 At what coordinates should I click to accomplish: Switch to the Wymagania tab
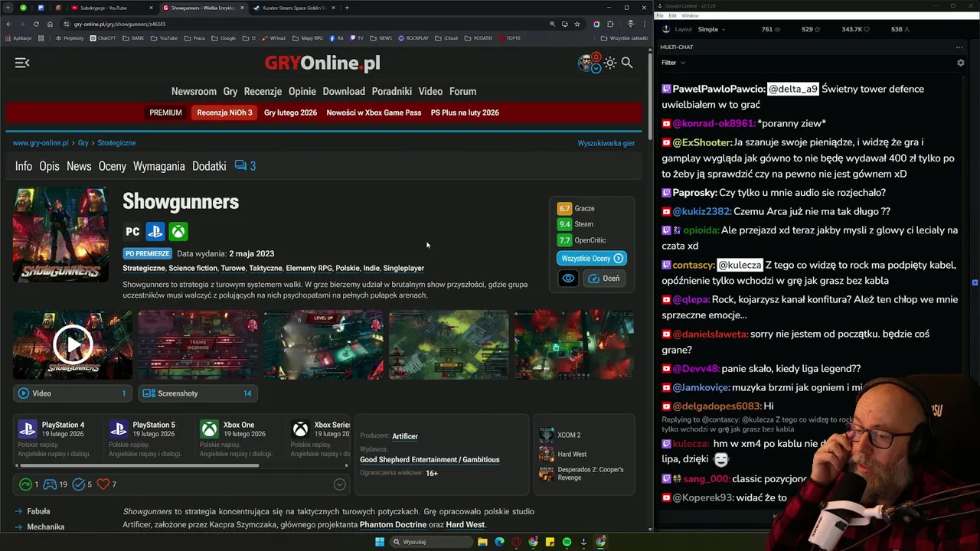click(158, 166)
